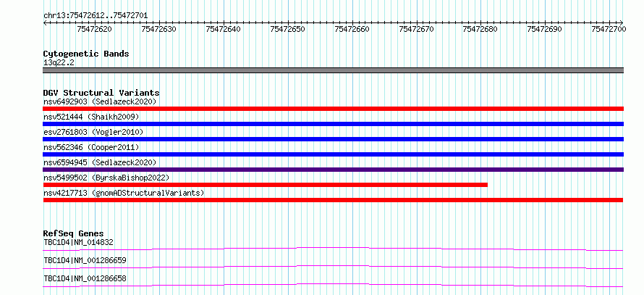The image size is (644, 295).
Task: Open variant label nsv6594945 (Sedlazeck2020)
Action: click(x=100, y=162)
